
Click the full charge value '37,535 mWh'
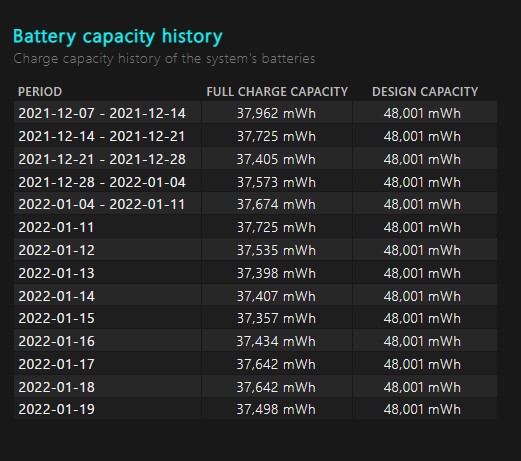[x=276, y=250]
